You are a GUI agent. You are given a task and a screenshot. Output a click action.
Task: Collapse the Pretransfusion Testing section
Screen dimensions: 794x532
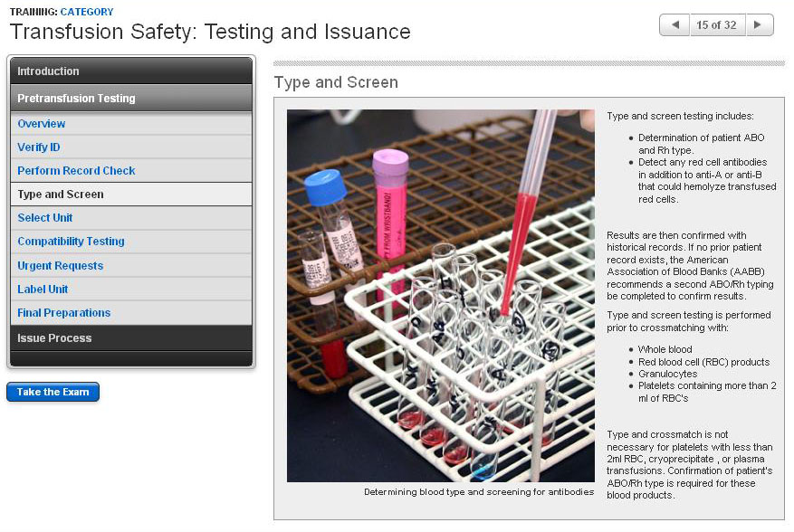[130, 99]
